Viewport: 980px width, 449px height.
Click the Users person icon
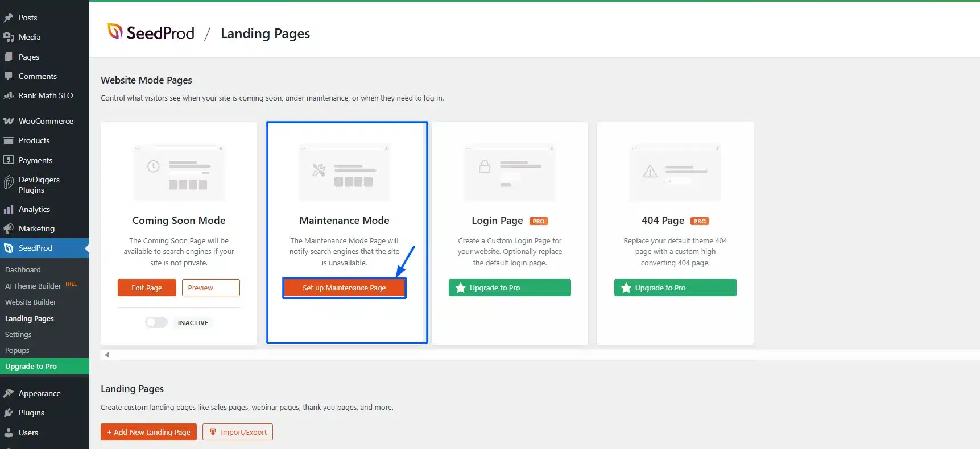click(9, 433)
